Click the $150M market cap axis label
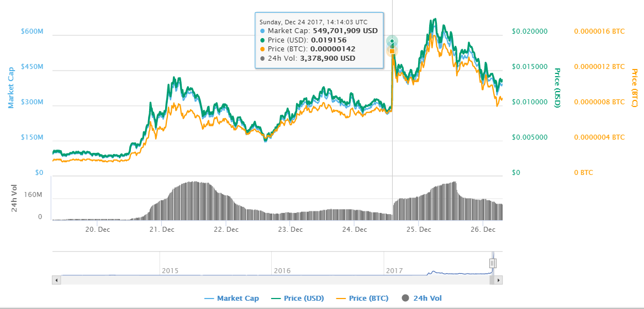644x309 pixels. click(x=31, y=137)
